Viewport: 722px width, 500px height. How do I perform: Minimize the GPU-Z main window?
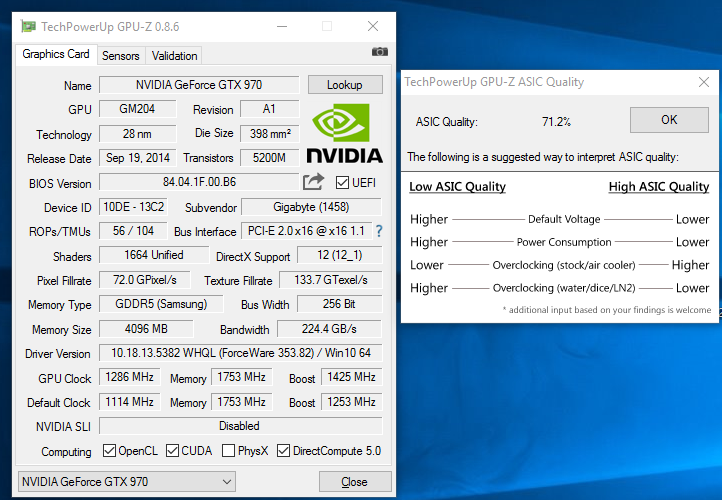(282, 27)
